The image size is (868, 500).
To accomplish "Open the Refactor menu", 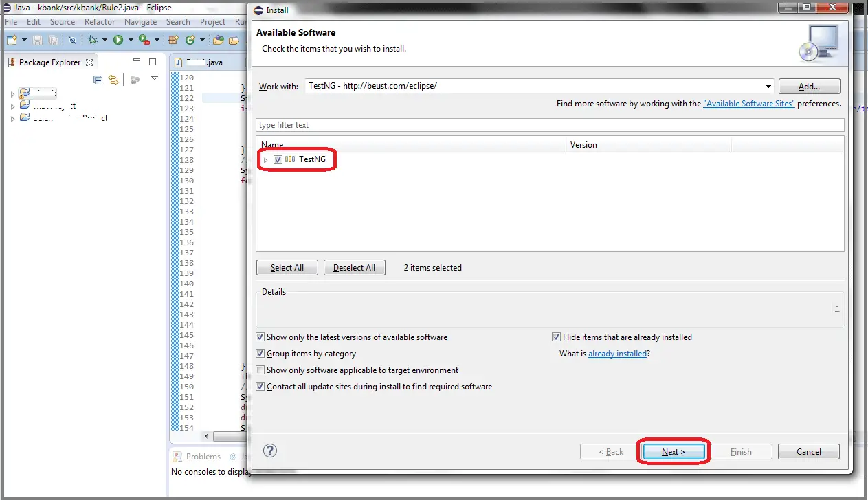I will point(100,22).
